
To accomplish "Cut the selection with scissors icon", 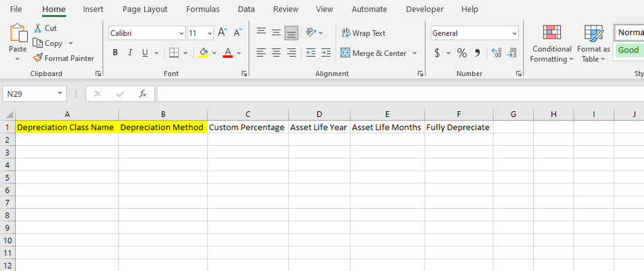I will click(x=38, y=28).
